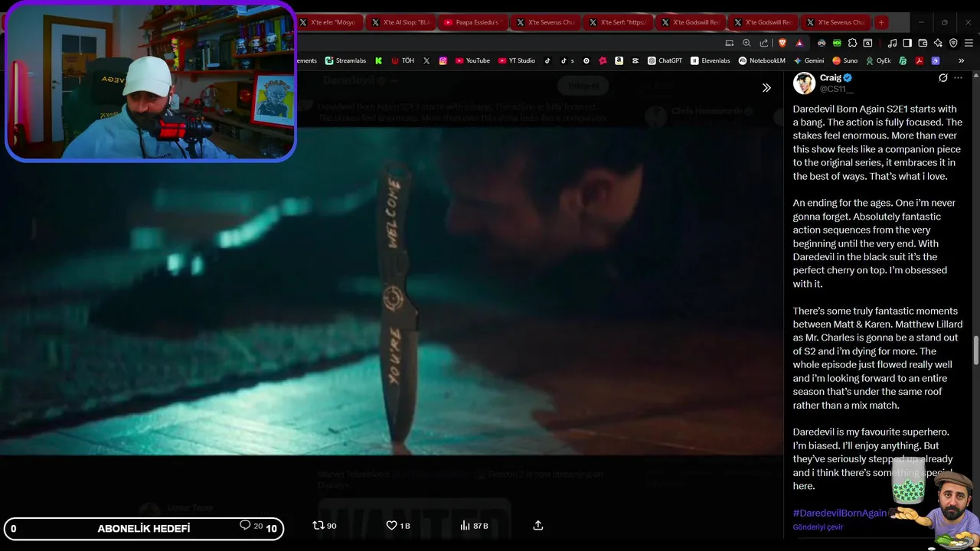Open the pink star bookmark icon
Viewport: 980px width, 551px height.
click(603, 60)
